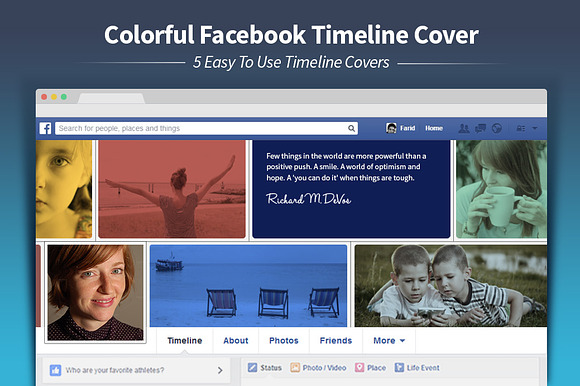Click the Photo / Video icon

295,368
